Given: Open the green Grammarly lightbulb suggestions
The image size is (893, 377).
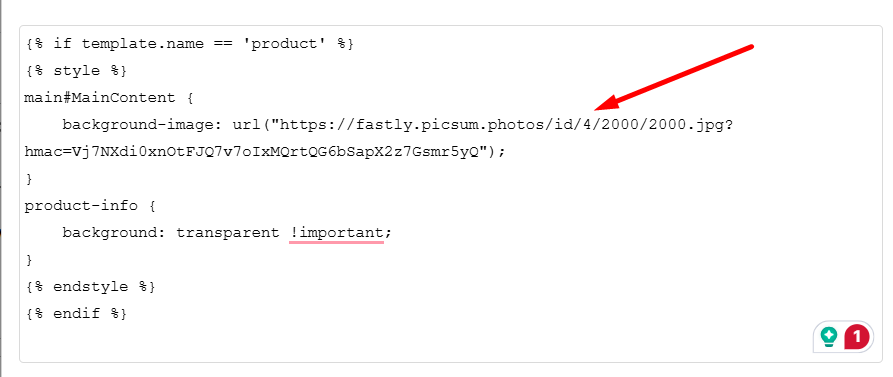Looking at the screenshot, I should tap(829, 337).
